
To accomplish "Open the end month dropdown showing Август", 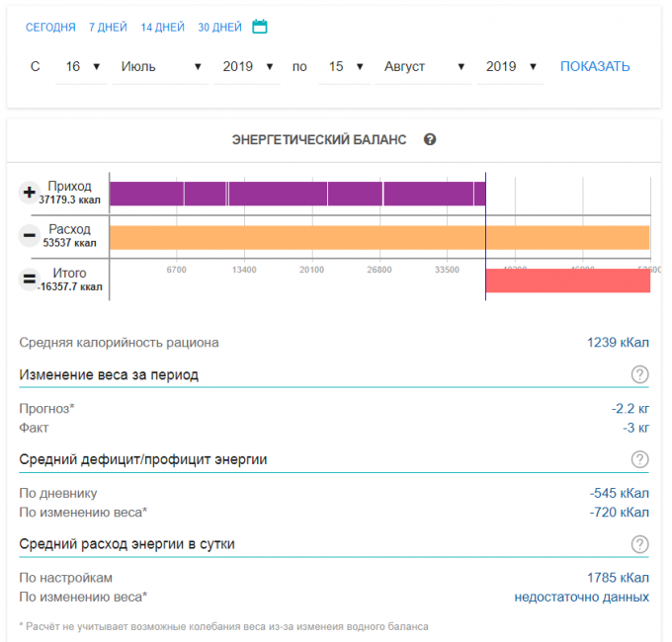I will (424, 66).
